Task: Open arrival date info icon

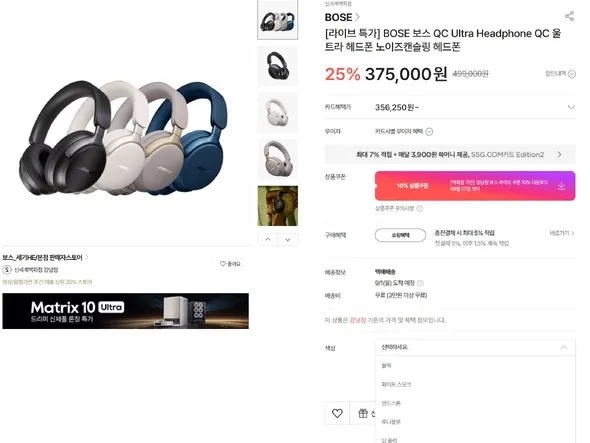Action: pyautogui.click(x=420, y=283)
